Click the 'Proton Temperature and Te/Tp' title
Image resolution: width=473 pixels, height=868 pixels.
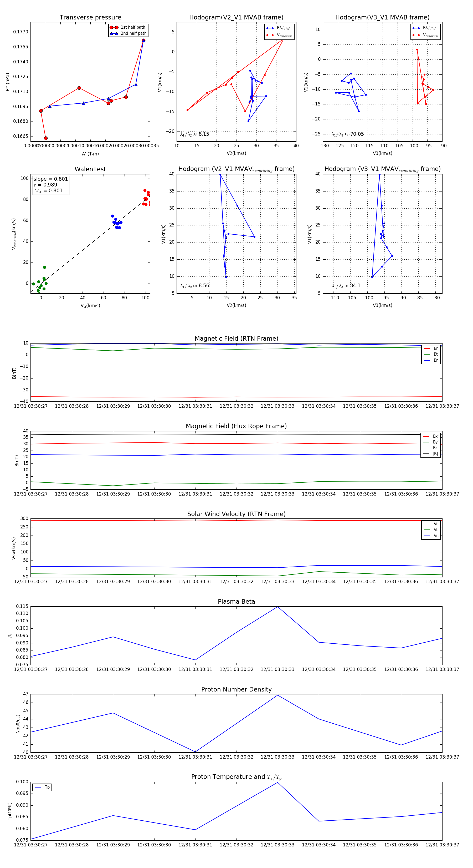236,777
